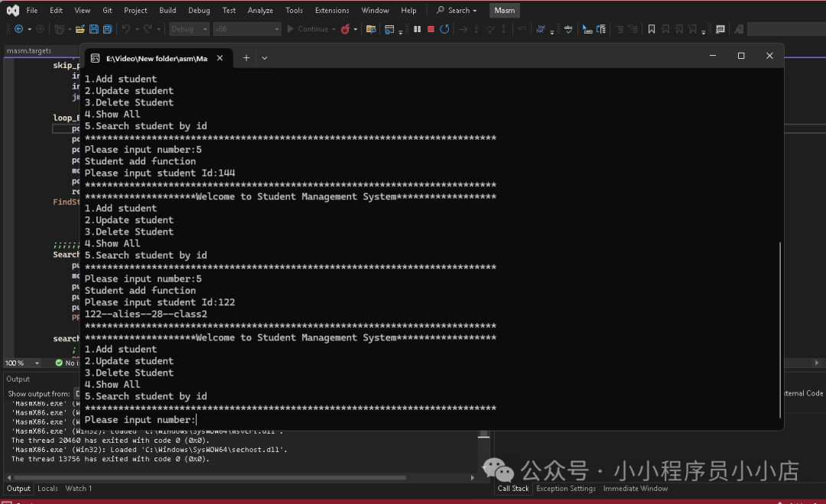The width and height of the screenshot is (826, 504).
Task: Click the abc spell checker icon
Action: tap(568, 29)
